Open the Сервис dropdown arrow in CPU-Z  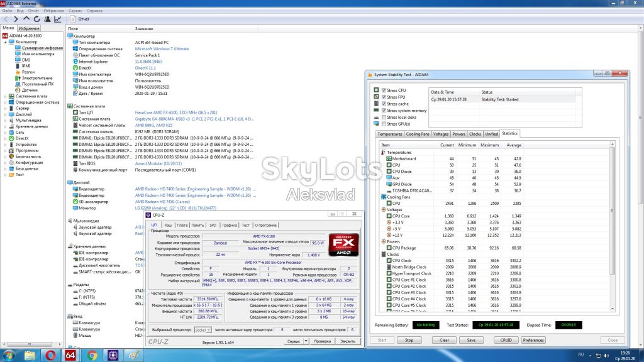306,341
